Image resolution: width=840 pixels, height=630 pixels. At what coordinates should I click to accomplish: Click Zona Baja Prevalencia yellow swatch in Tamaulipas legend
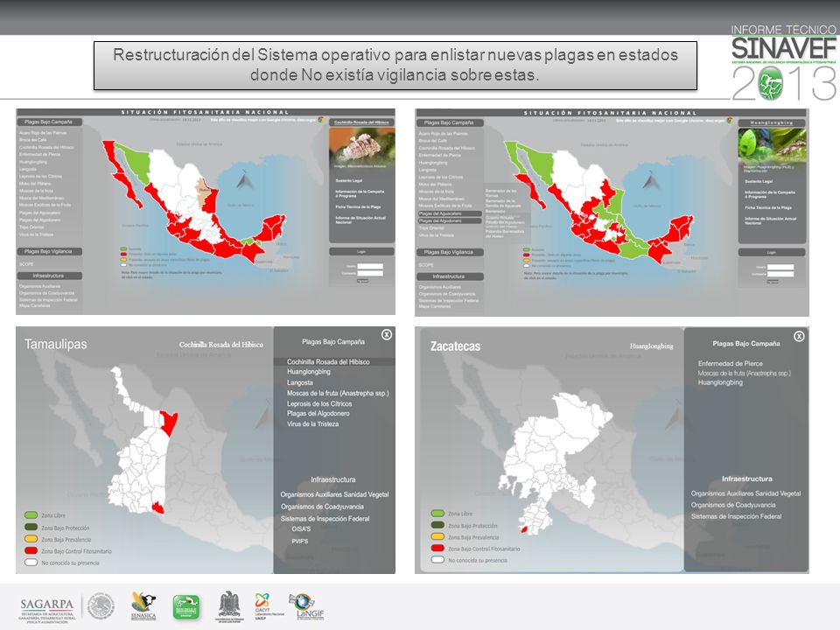click(31, 539)
